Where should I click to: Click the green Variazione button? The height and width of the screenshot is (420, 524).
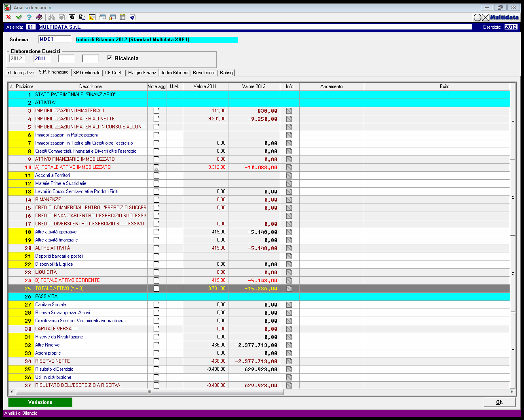pos(40,402)
